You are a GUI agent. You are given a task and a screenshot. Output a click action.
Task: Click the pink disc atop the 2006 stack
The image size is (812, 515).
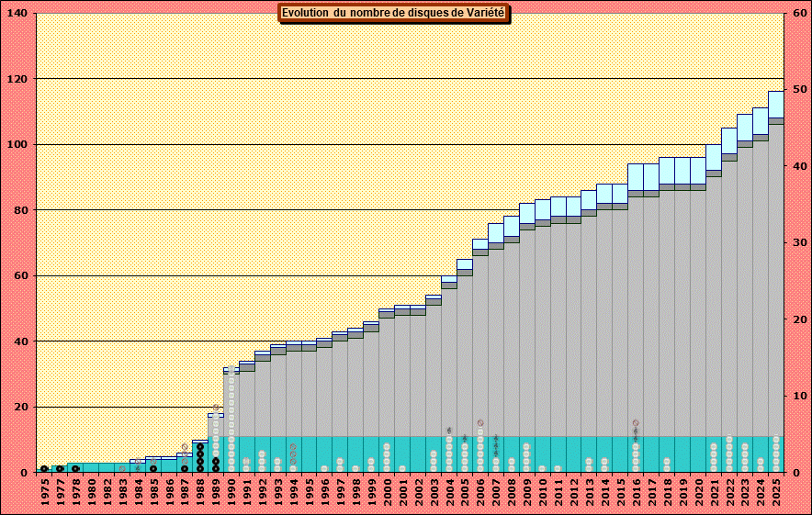tap(480, 423)
